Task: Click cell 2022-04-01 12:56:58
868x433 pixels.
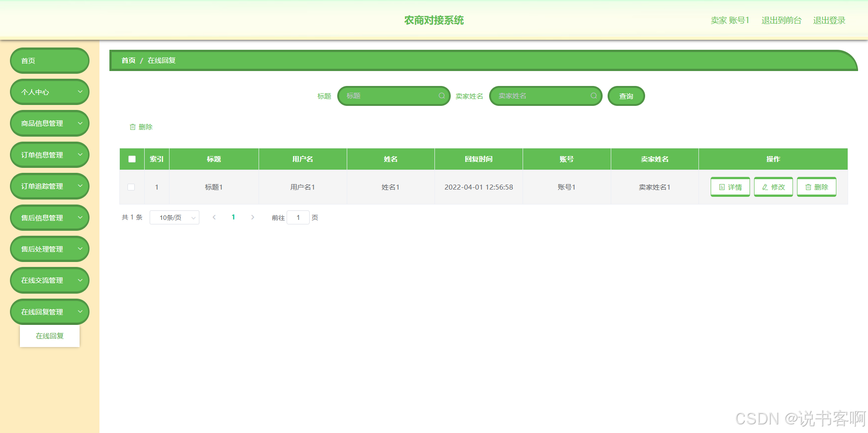Action: (x=479, y=187)
